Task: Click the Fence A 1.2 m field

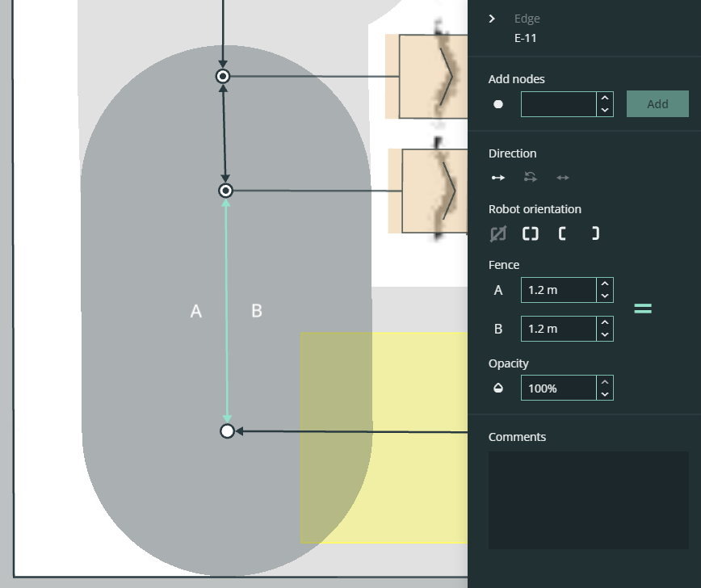Action: pyautogui.click(x=559, y=290)
